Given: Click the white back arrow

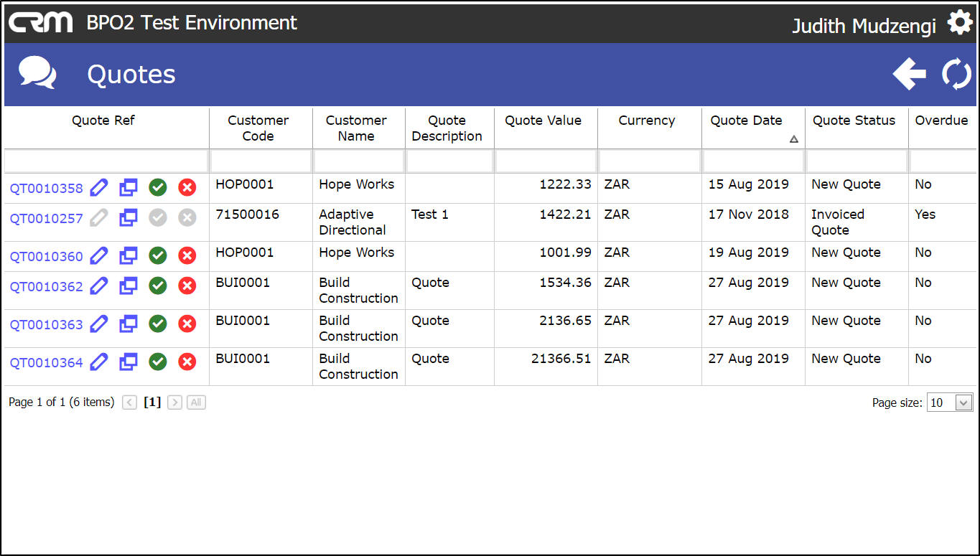Looking at the screenshot, I should [909, 75].
